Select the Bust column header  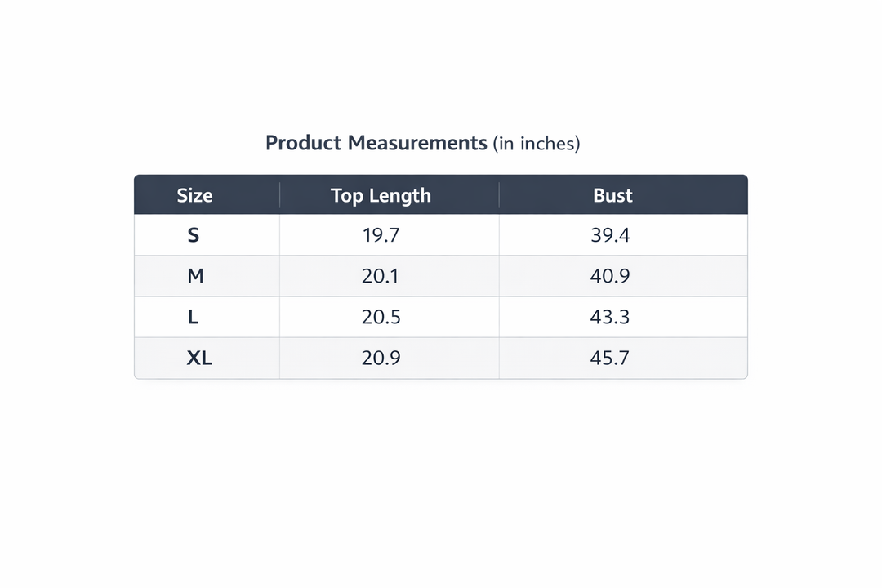(612, 196)
